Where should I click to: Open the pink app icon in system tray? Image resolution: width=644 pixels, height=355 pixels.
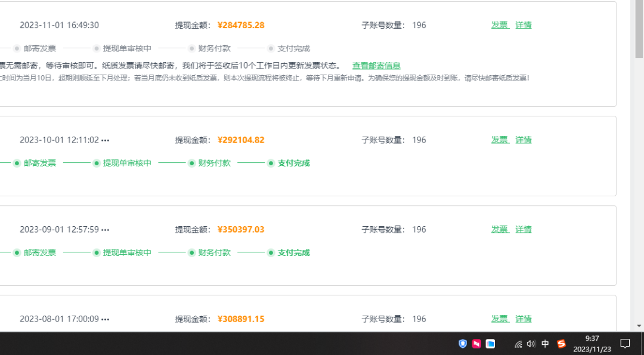pyautogui.click(x=476, y=344)
